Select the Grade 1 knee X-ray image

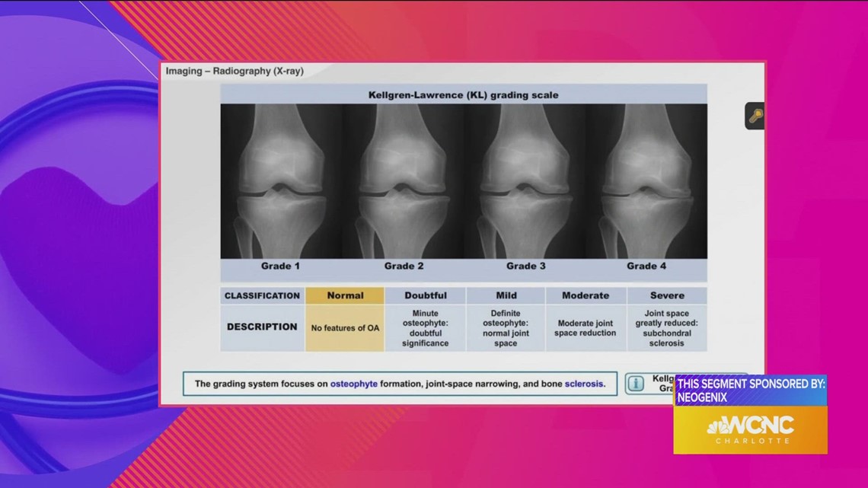tap(280, 183)
